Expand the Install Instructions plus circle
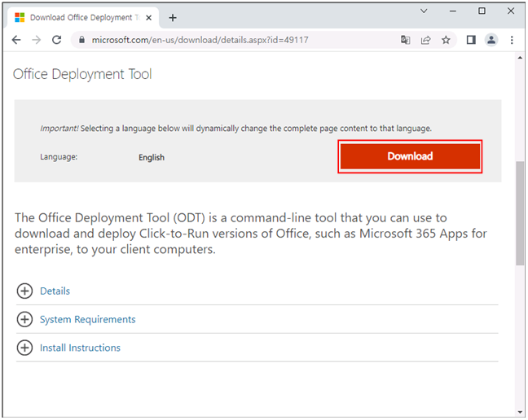The height and width of the screenshot is (420, 528). point(24,348)
